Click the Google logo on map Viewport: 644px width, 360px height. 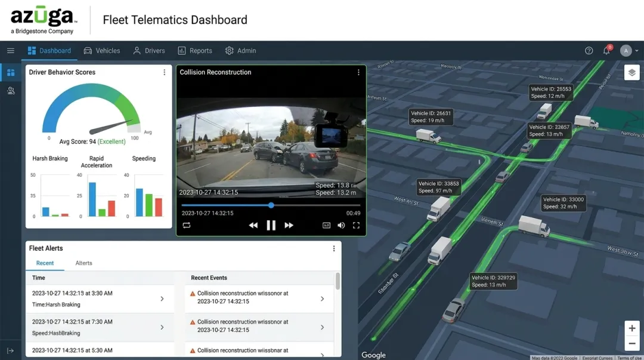tap(373, 355)
